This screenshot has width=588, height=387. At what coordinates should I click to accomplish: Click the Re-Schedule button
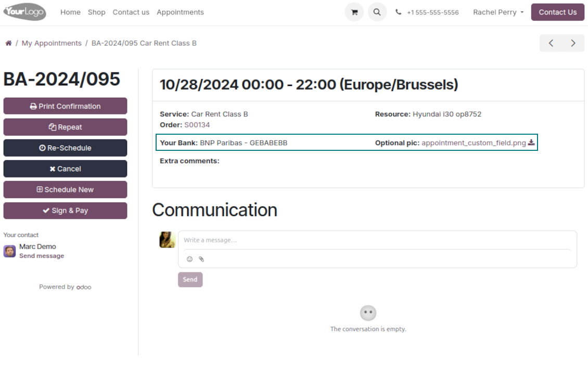(x=65, y=148)
